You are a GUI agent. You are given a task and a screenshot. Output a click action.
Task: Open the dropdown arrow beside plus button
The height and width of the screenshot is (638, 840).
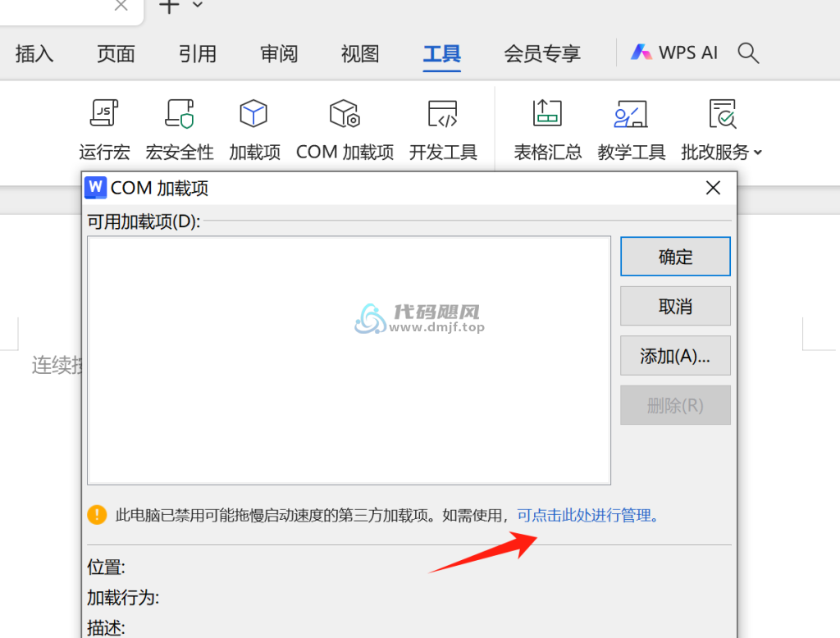pyautogui.click(x=198, y=5)
